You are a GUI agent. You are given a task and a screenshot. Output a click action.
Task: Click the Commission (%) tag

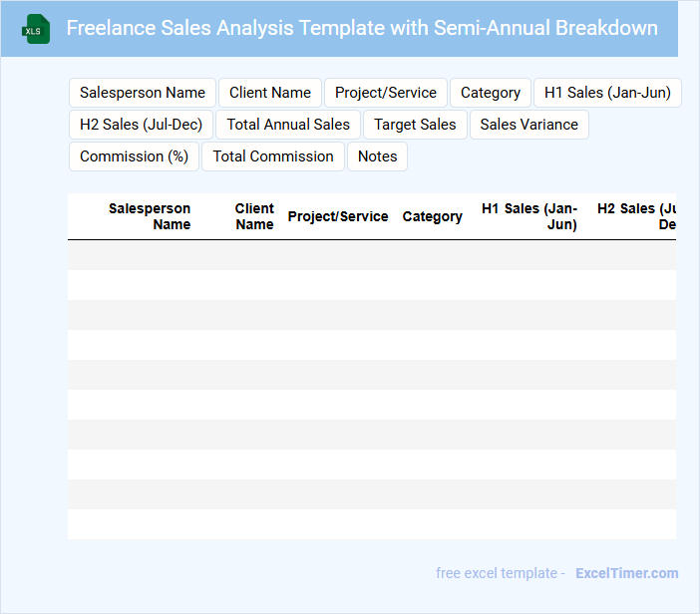click(134, 156)
